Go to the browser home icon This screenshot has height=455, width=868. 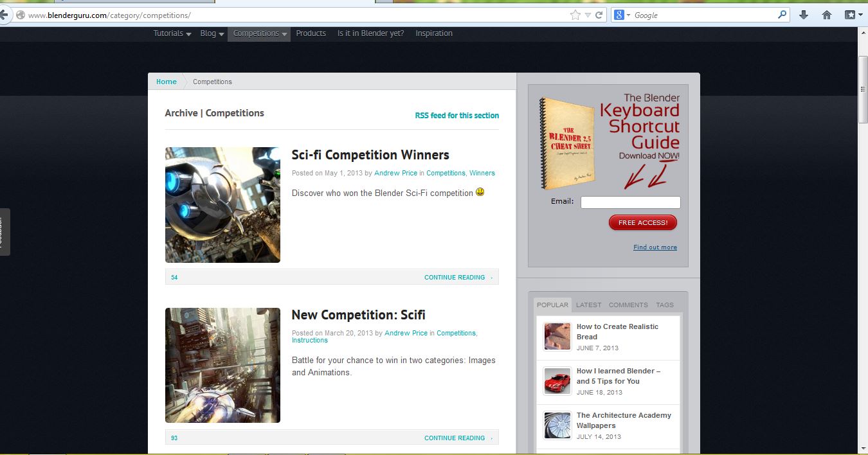pyautogui.click(x=827, y=15)
